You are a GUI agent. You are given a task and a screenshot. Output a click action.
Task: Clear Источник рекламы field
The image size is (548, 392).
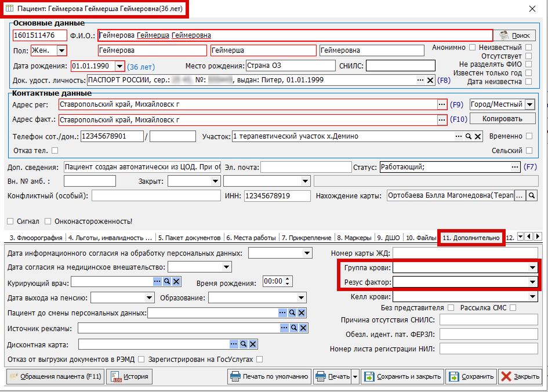(x=303, y=328)
